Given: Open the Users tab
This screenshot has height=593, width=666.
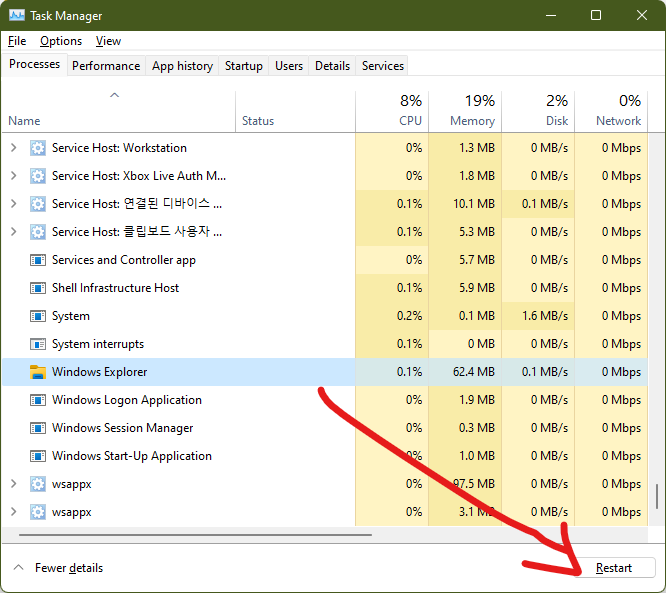Looking at the screenshot, I should click(289, 66).
